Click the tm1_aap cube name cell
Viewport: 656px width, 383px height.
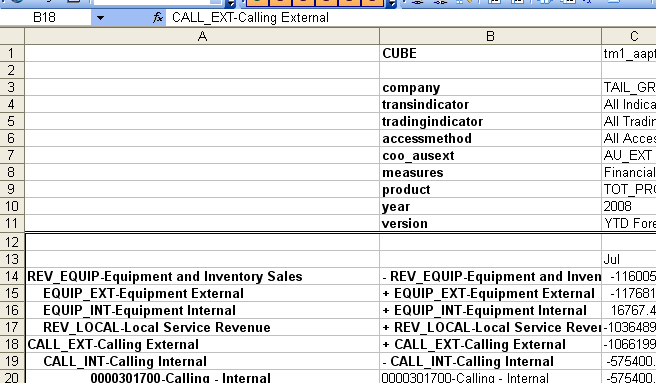pos(629,53)
